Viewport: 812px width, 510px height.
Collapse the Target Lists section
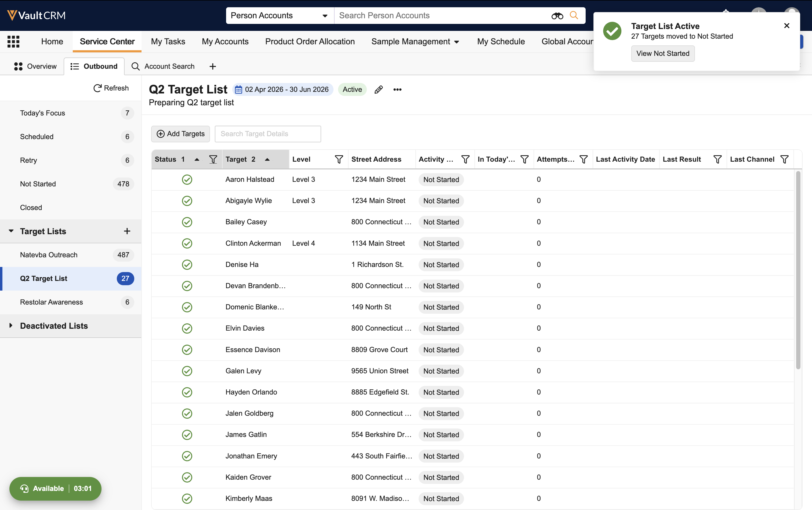(11, 231)
